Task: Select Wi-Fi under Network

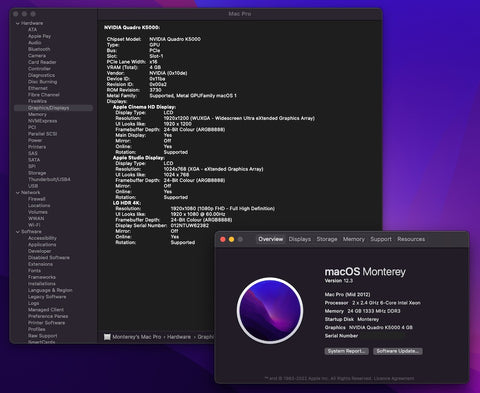Action: click(34, 225)
